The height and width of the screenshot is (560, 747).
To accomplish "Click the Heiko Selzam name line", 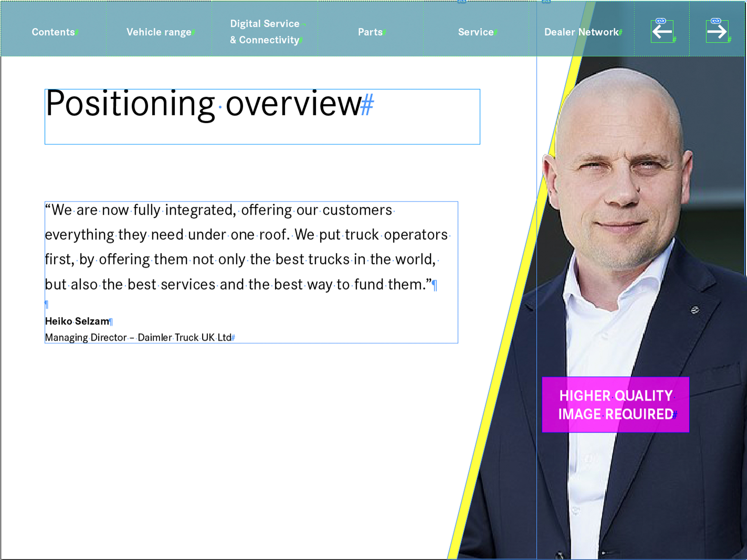I will point(77,321).
